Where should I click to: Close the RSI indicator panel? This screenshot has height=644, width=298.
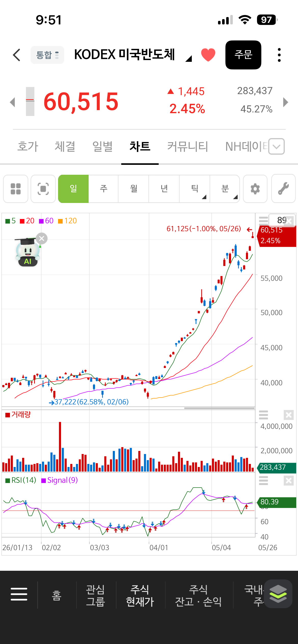289,481
